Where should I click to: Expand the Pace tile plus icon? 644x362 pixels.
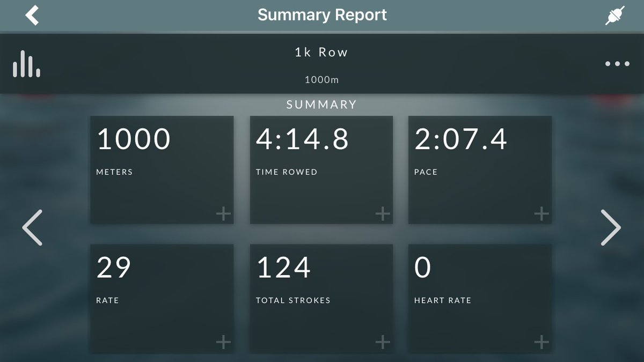coord(541,215)
